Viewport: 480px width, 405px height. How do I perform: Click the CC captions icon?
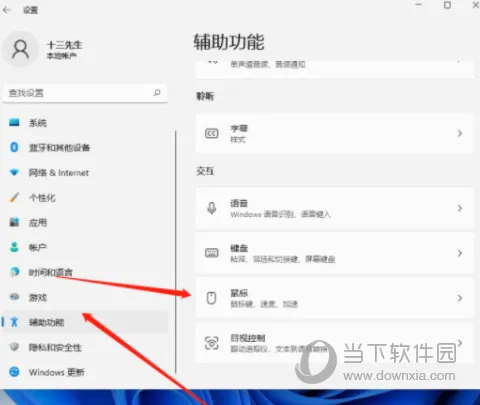click(x=212, y=134)
